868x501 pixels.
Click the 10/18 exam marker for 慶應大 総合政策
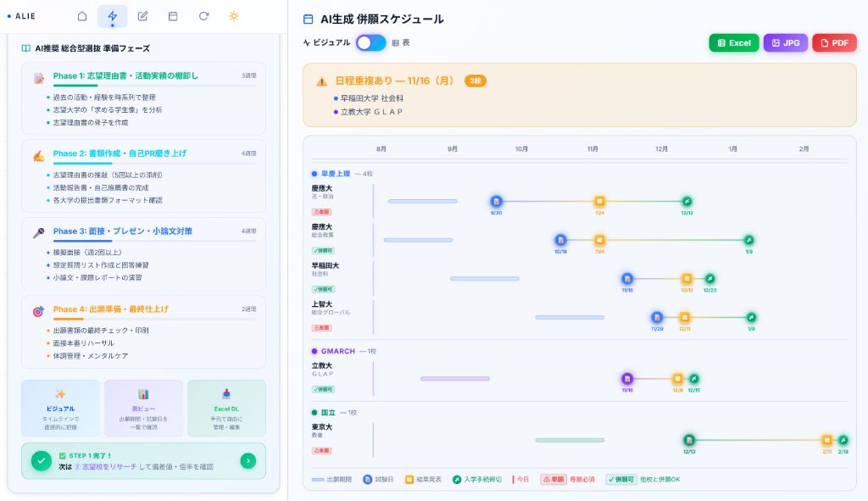tap(561, 240)
